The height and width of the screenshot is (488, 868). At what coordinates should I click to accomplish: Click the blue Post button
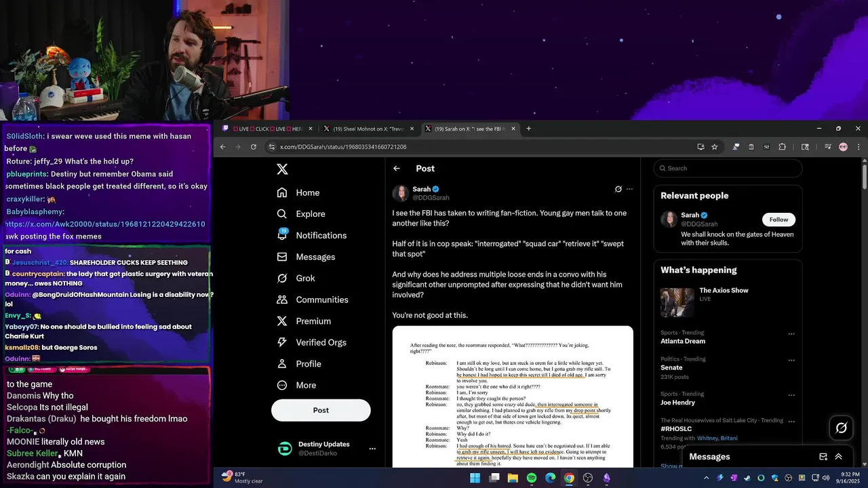coord(321,410)
